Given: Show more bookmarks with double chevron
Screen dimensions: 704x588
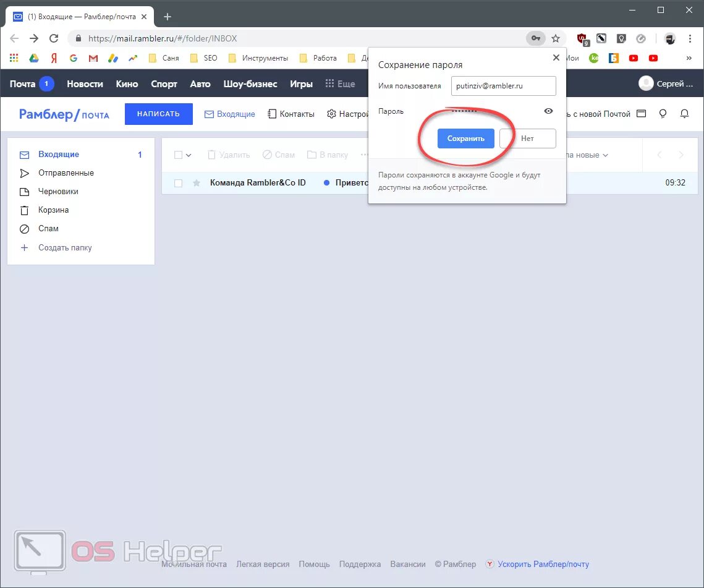Looking at the screenshot, I should [x=689, y=58].
